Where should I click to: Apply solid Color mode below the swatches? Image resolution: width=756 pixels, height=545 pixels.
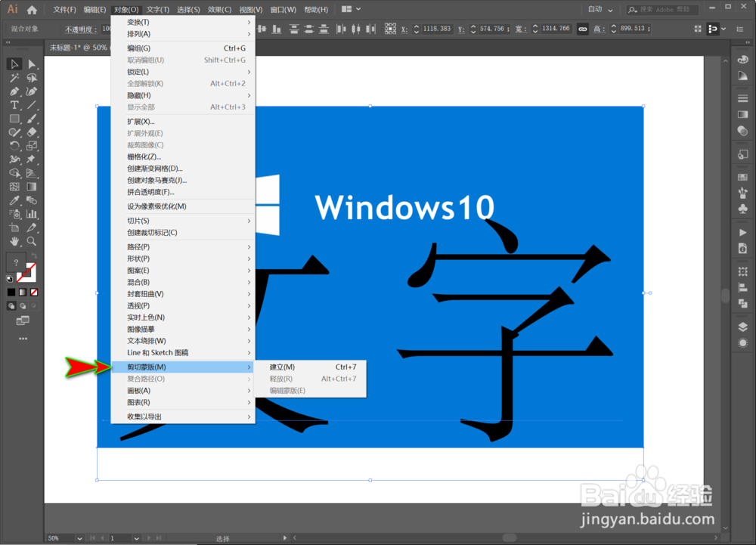click(x=11, y=292)
